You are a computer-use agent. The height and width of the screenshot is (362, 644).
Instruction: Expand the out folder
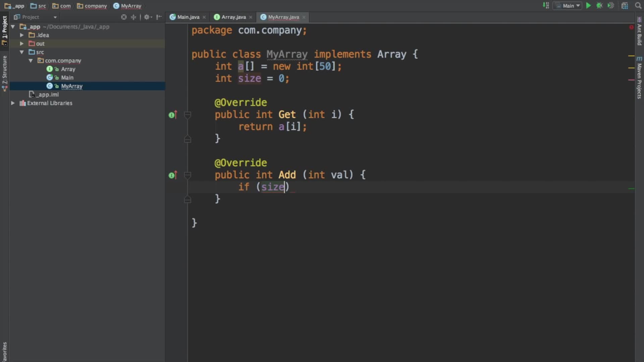coord(22,44)
